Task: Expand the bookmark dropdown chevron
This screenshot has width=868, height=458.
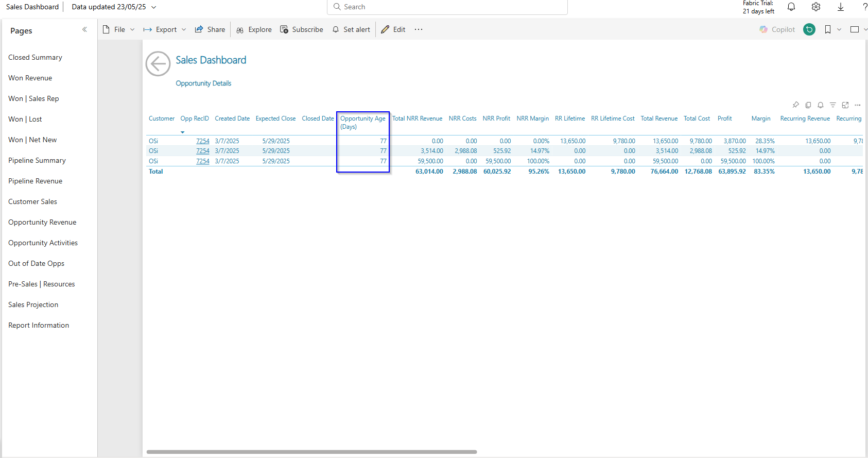Action: [839, 29]
